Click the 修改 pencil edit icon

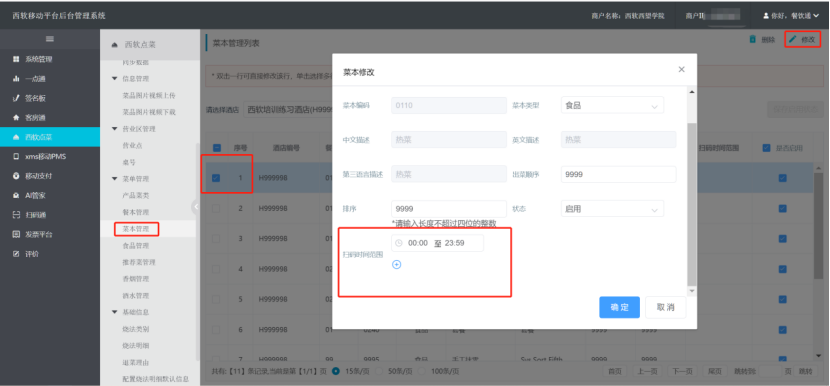click(x=792, y=39)
